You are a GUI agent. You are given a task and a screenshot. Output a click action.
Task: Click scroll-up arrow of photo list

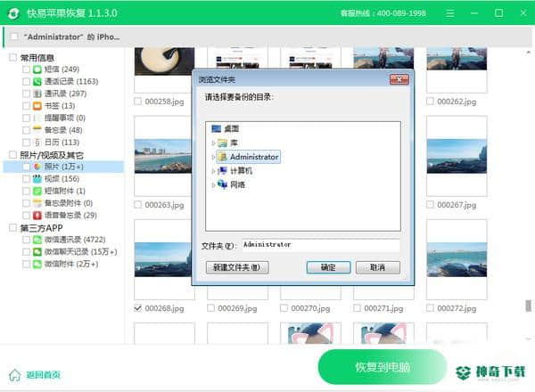pos(528,53)
